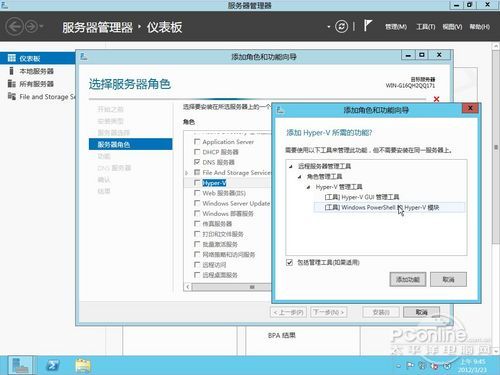Check the Application Server checkbox

click(x=197, y=142)
